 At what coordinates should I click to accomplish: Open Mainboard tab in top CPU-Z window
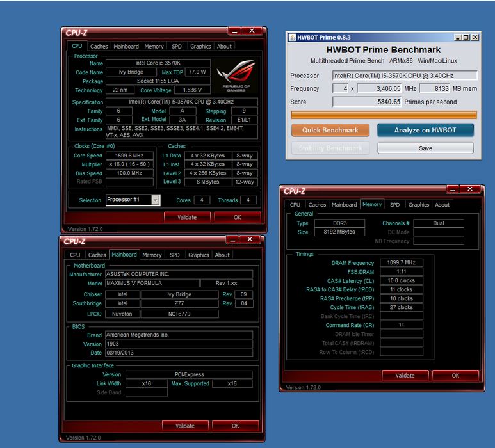tap(126, 46)
